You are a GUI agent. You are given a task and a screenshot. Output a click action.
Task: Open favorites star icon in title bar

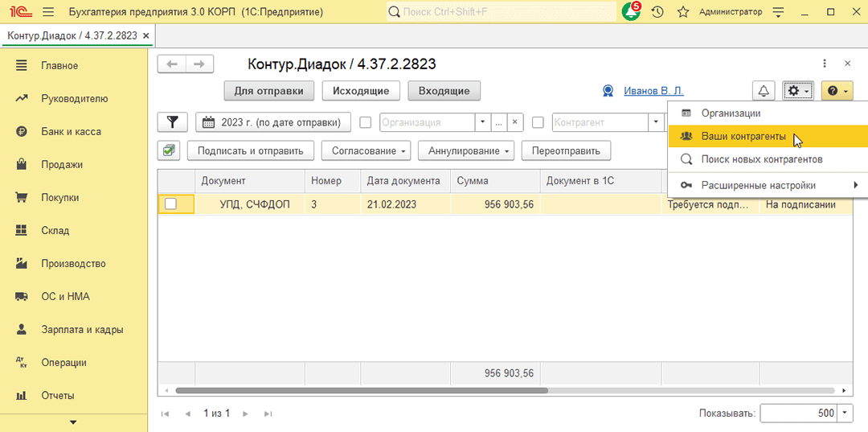[683, 11]
